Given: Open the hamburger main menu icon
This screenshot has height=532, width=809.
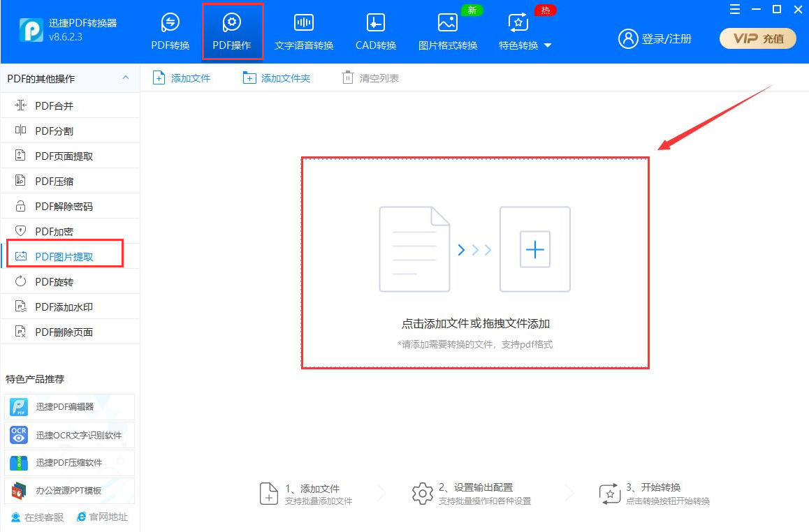Looking at the screenshot, I should pyautogui.click(x=735, y=9).
